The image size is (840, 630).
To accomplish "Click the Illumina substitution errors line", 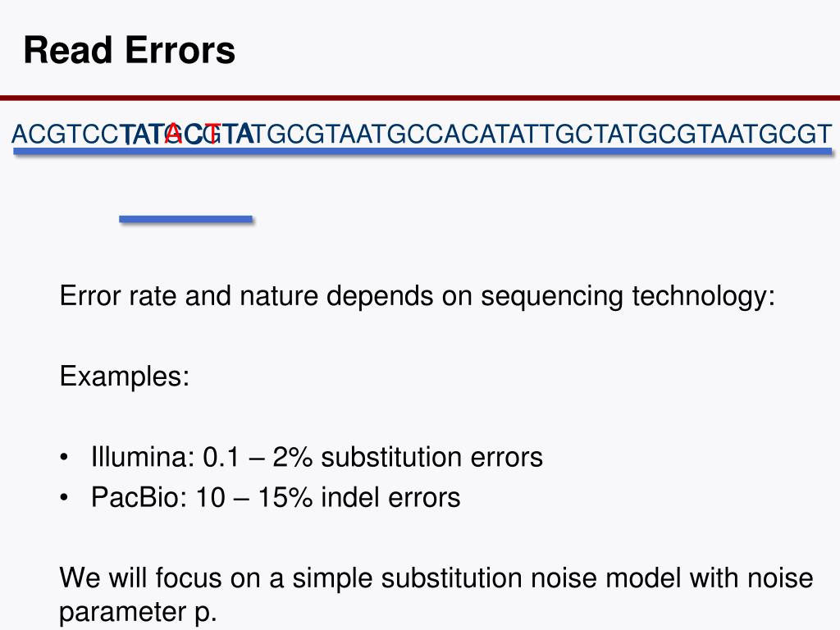I will point(317,458).
